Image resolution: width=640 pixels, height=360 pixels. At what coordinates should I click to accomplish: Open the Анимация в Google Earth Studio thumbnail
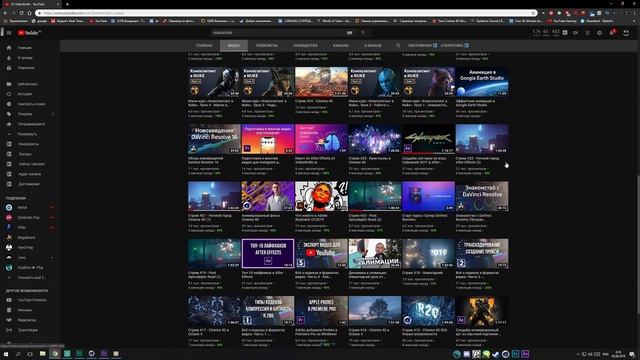tap(482, 82)
